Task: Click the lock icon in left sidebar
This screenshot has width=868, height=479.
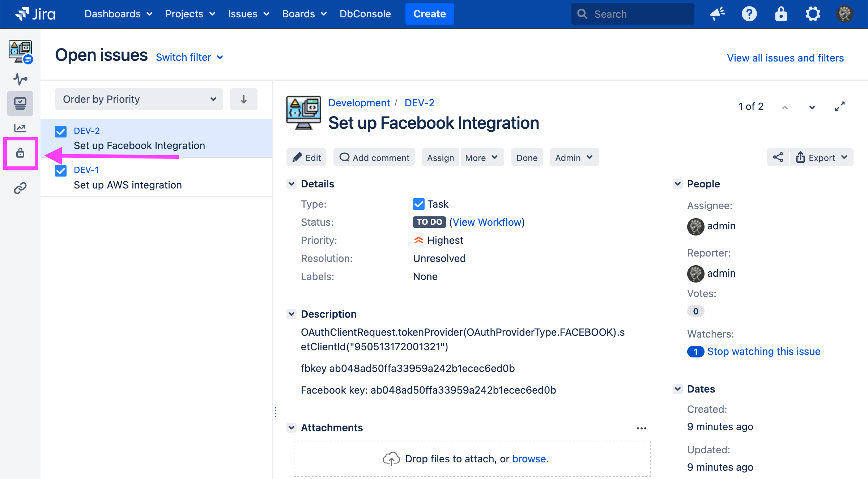Action: (x=20, y=153)
